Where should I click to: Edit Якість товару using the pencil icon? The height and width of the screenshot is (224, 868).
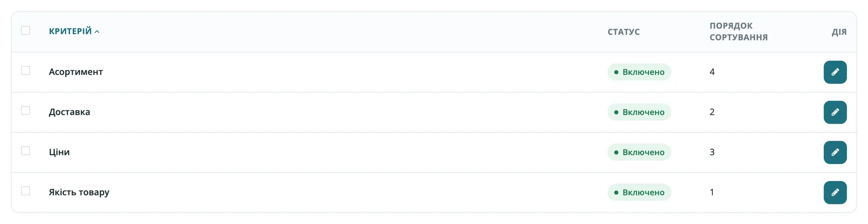(835, 193)
